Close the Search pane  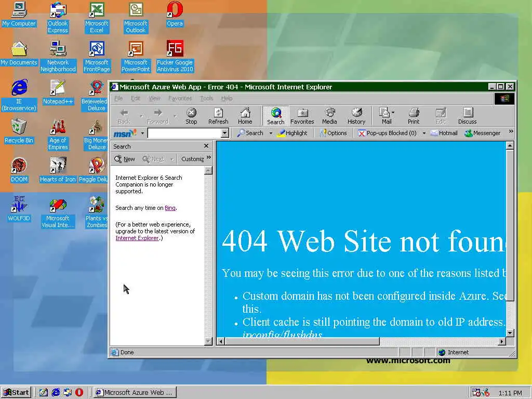coord(206,146)
